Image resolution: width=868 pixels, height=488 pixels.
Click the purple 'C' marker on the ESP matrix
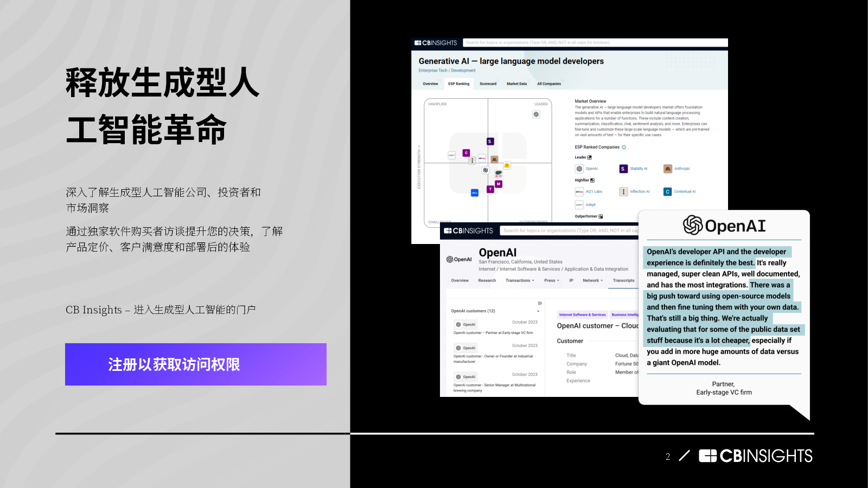[x=466, y=153]
